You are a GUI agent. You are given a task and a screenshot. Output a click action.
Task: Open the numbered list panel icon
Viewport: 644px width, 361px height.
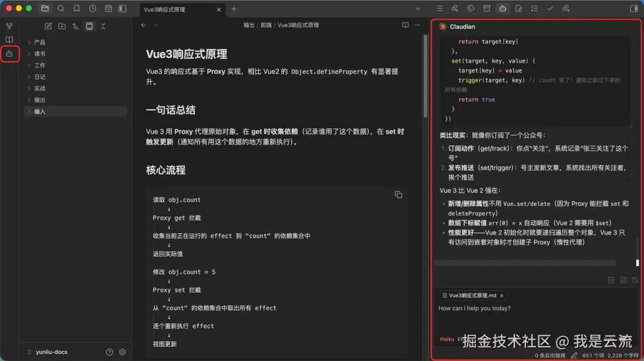(534, 8)
